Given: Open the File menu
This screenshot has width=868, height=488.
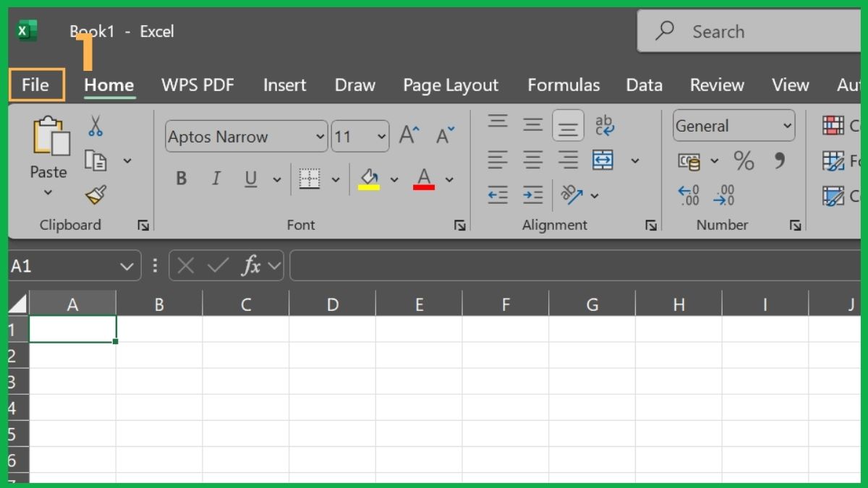Looking at the screenshot, I should (x=35, y=85).
